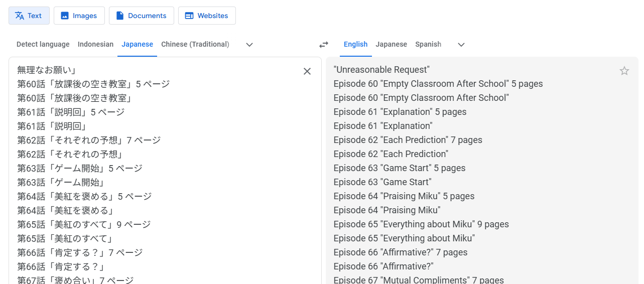644x284 pixels.
Task: Open the Websites translation mode
Action: coord(207,16)
